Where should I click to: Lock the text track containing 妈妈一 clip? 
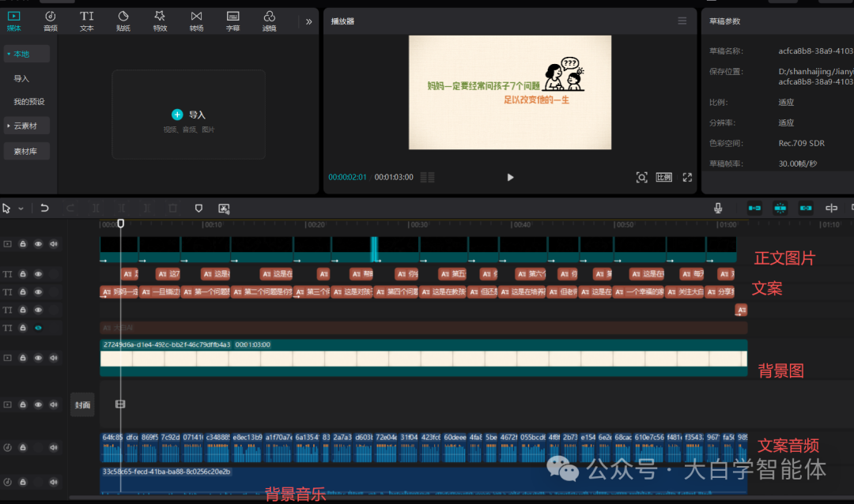(x=23, y=291)
